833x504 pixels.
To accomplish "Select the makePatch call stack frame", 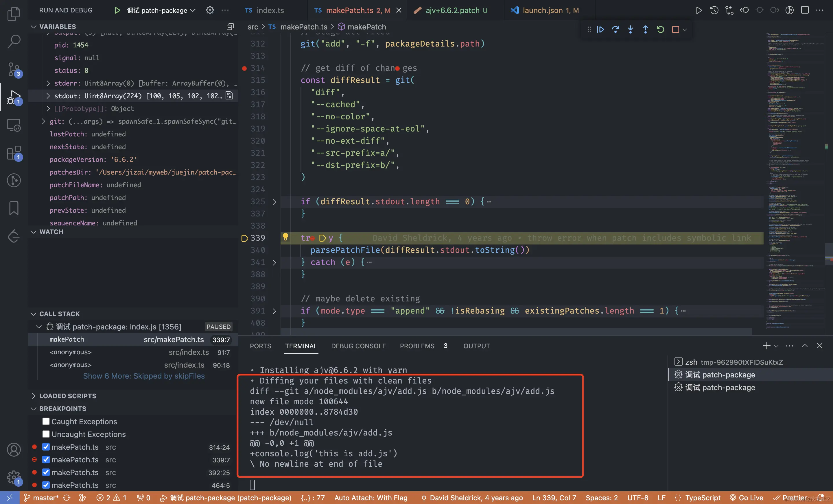I will click(133, 339).
